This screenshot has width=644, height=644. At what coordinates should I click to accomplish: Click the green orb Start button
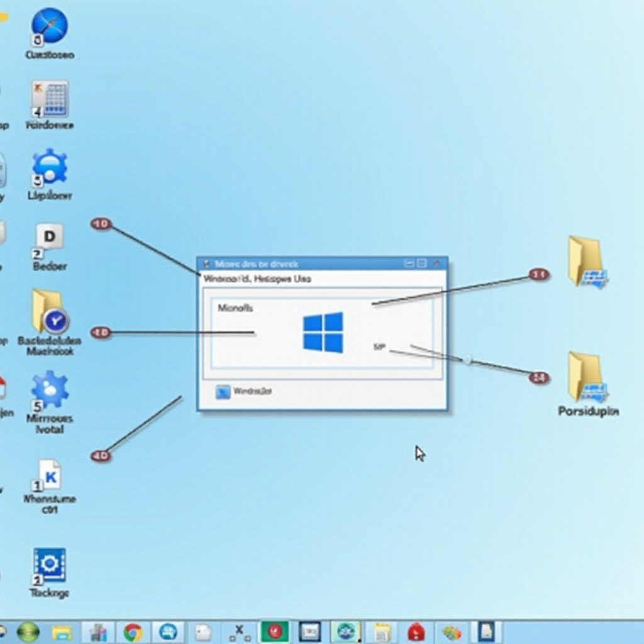pyautogui.click(x=28, y=631)
